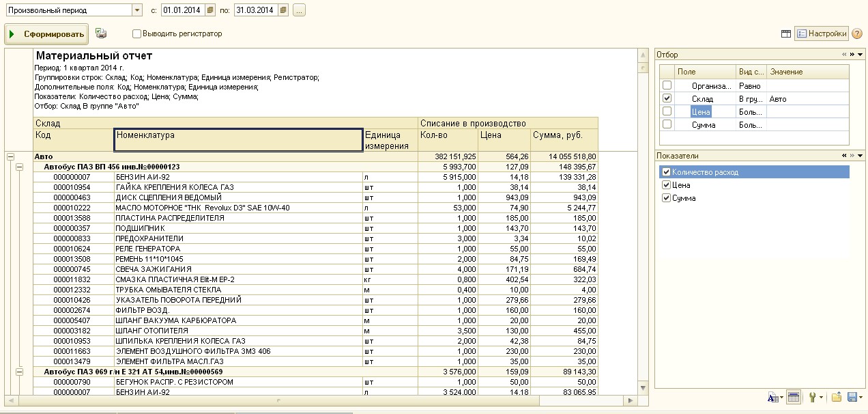Click the folder load settings icon
This screenshot has width=868, height=414.
coord(836,397)
